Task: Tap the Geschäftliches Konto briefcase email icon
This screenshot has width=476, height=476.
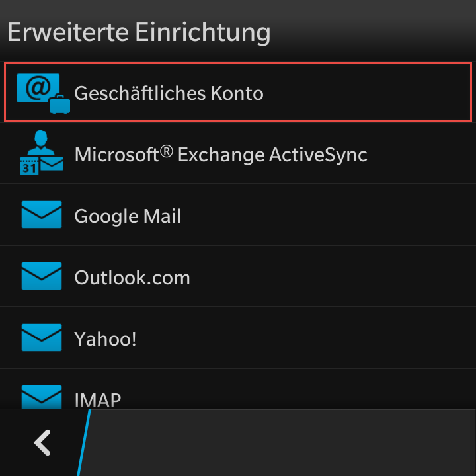Action: point(44,93)
